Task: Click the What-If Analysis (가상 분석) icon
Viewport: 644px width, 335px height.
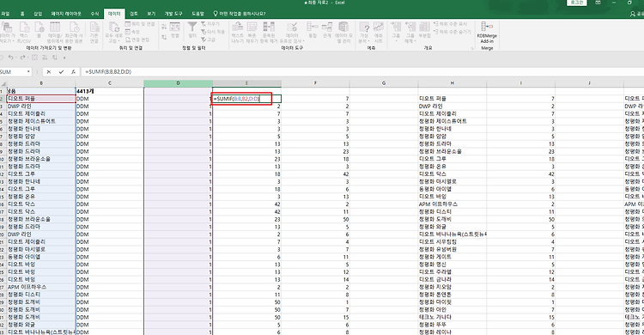Action: pos(364,27)
